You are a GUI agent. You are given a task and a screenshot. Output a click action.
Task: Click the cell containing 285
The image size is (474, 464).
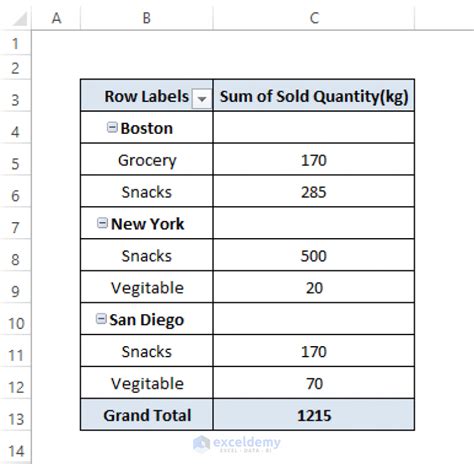coord(314,191)
